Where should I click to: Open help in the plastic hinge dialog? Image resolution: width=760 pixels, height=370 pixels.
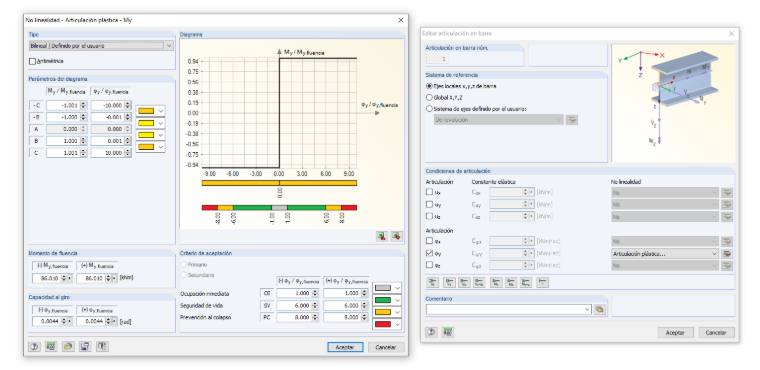[34, 346]
